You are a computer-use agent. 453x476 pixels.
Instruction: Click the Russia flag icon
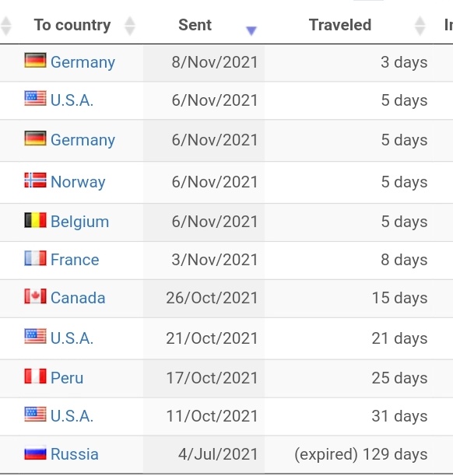[x=35, y=453]
